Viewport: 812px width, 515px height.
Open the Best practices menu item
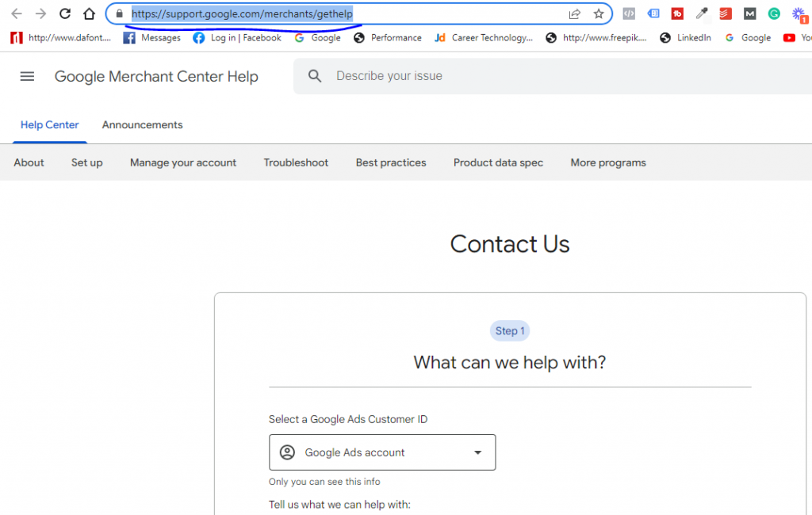pos(391,162)
